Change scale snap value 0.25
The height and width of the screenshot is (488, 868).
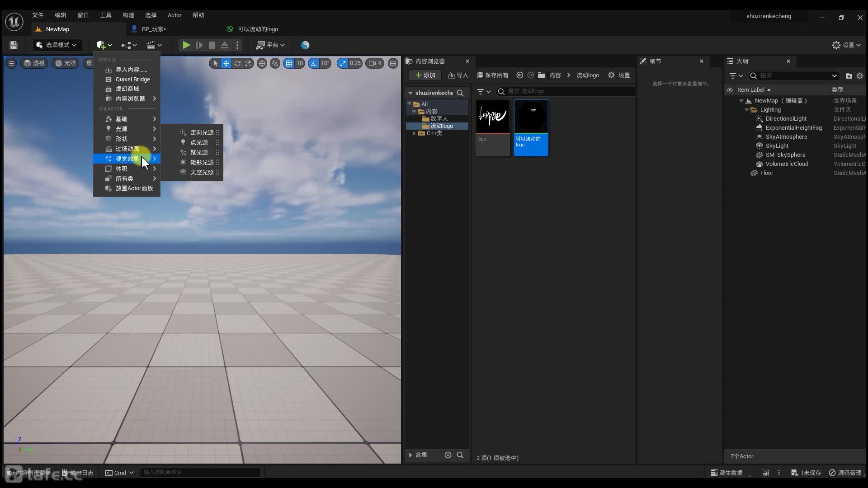pyautogui.click(x=355, y=63)
